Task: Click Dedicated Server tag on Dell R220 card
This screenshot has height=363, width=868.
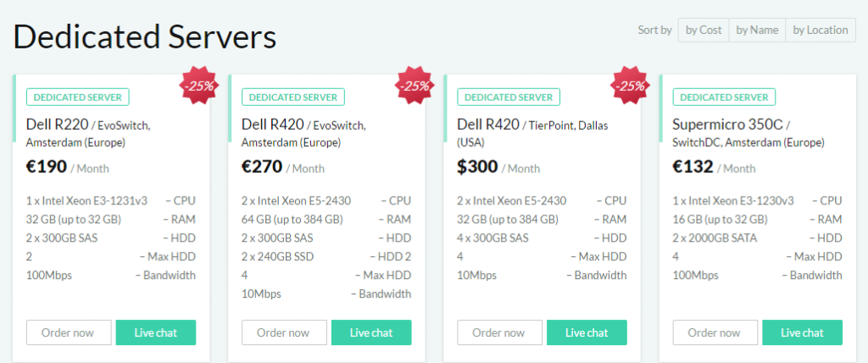Action: click(77, 97)
